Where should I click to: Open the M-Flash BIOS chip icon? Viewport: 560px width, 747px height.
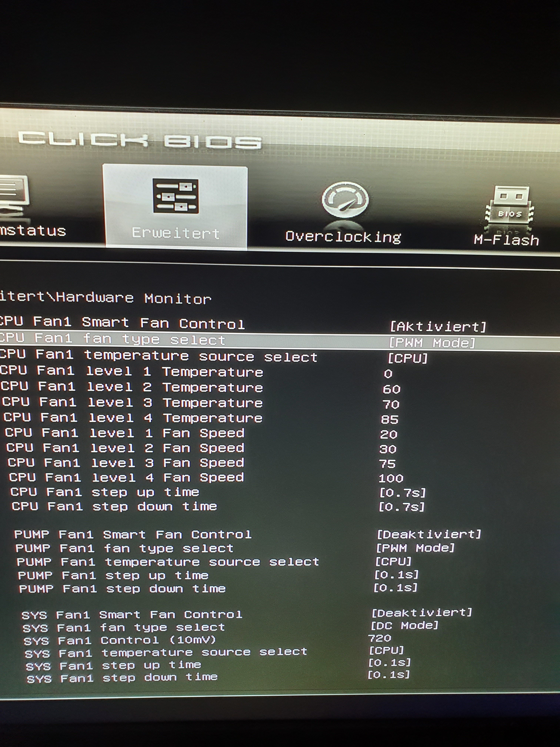[x=510, y=206]
